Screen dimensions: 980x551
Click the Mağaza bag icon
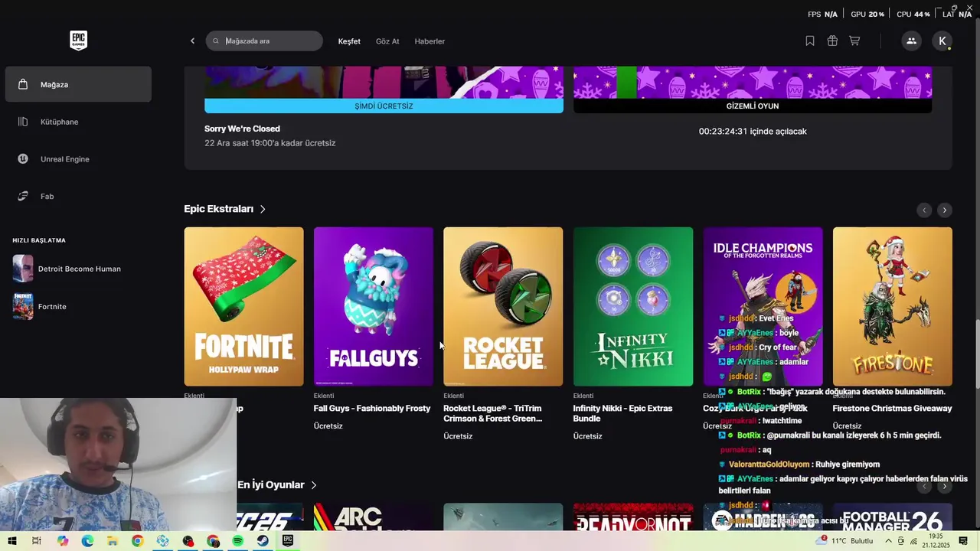click(x=23, y=84)
